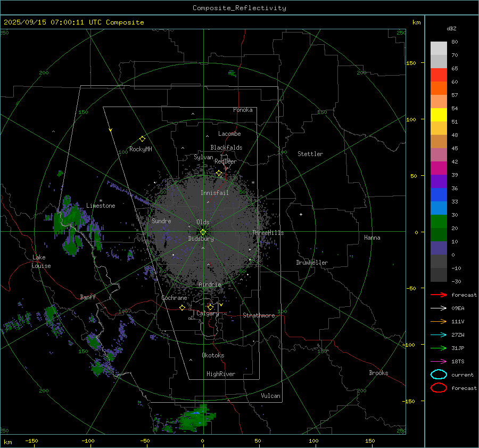Screen dimensions: 479x448
Task: Select the white 09EA arrow legend icon
Action: coord(439,308)
